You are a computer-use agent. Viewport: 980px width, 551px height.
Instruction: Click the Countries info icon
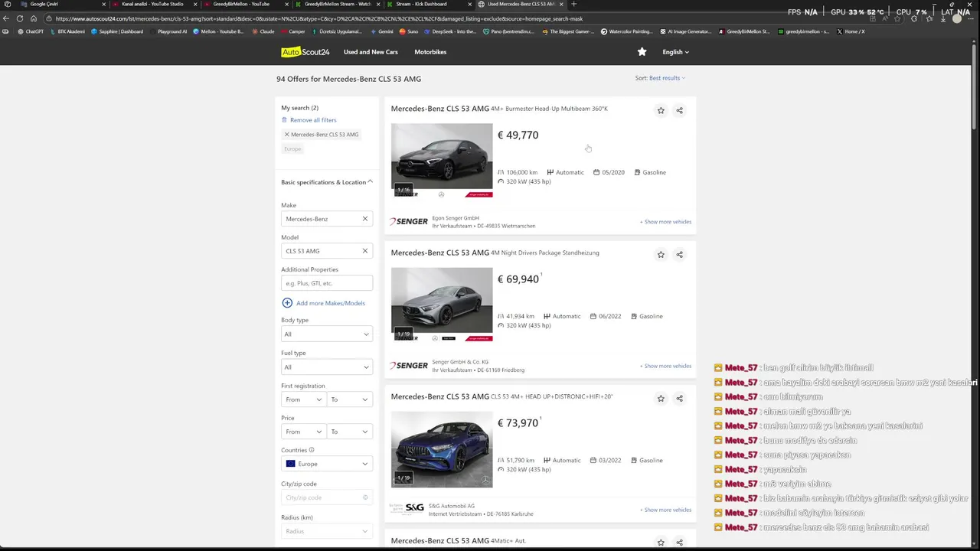pyautogui.click(x=312, y=450)
